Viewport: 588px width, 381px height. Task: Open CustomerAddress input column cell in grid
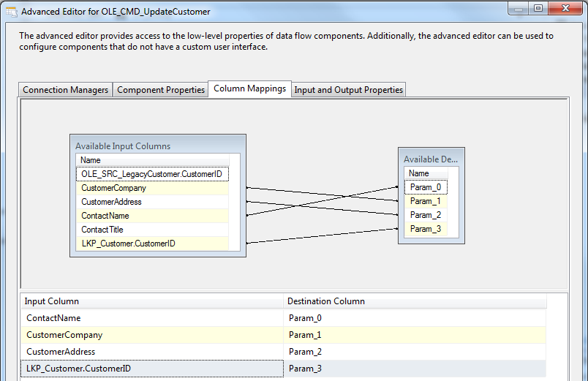point(152,352)
